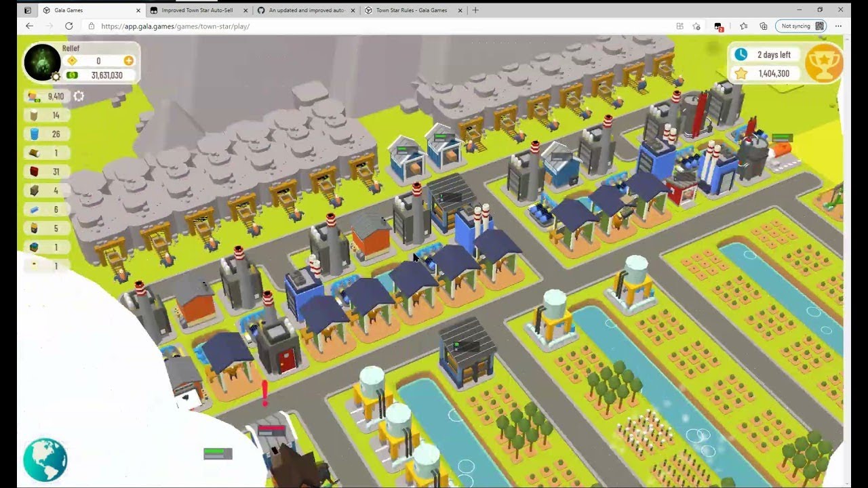Viewport: 868px width, 488px height.
Task: Select the inventory item with count 4
Action: tap(46, 190)
